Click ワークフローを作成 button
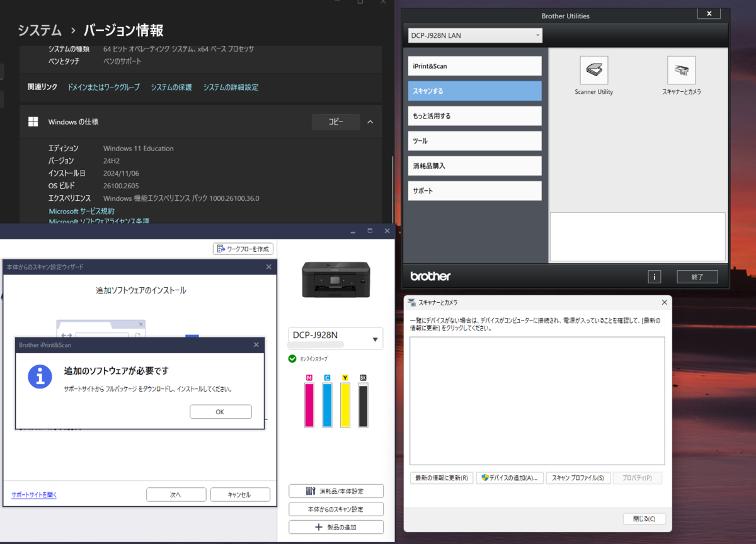756x544 pixels. point(243,249)
